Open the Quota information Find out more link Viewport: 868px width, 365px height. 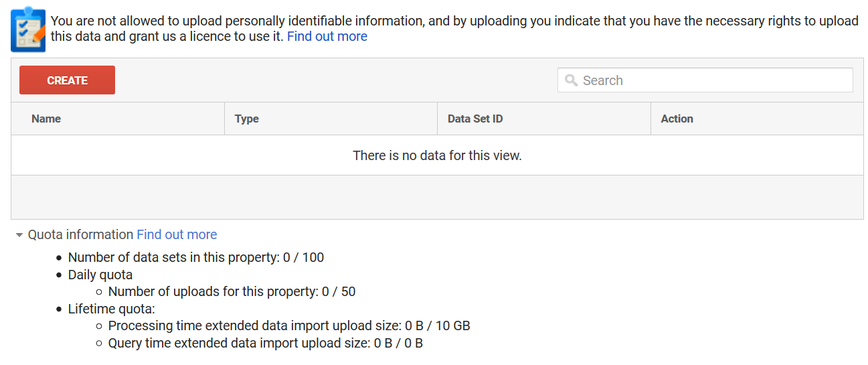coord(177,234)
